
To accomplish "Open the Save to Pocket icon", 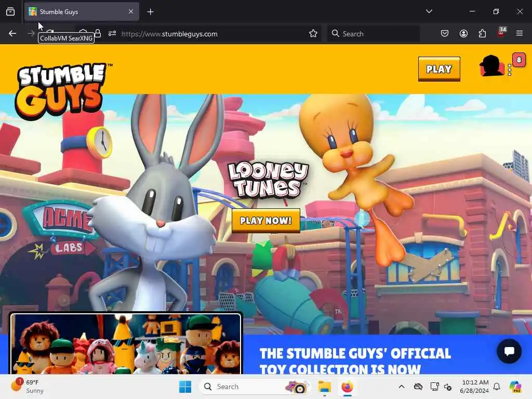I will (x=445, y=34).
